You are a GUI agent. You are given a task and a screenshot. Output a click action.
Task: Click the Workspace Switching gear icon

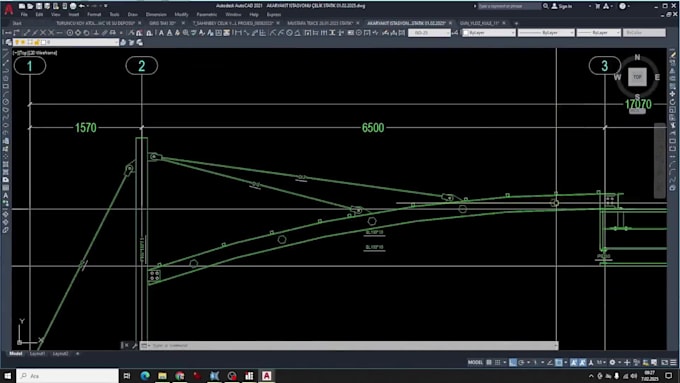[612, 363]
